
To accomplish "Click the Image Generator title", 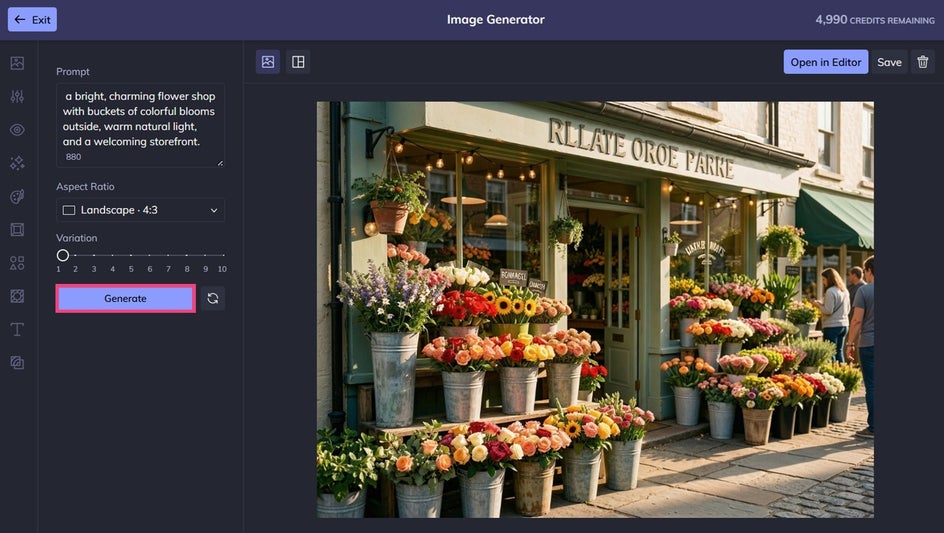I will [495, 19].
